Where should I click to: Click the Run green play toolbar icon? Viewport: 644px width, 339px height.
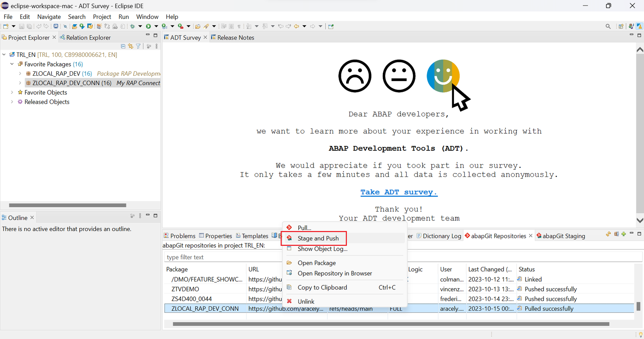tap(149, 26)
